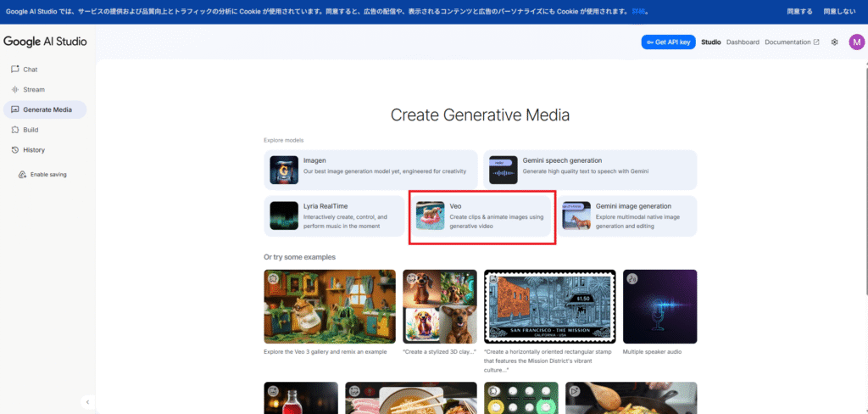The image size is (868, 414).
Task: Click the badge icon on the Veo gallery thumbnail
Action: [273, 279]
